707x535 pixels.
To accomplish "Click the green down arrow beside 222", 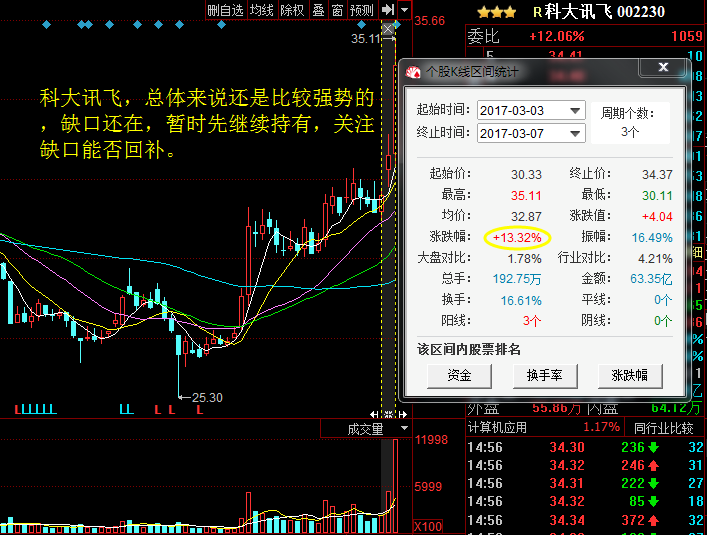I will pyautogui.click(x=654, y=484).
